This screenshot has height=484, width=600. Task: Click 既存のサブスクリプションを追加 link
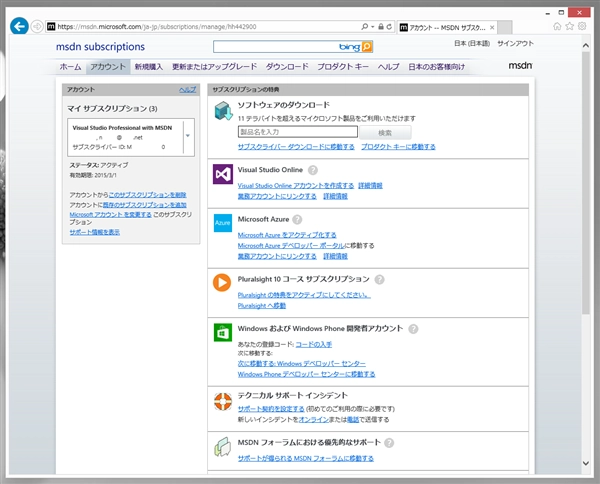tap(145, 205)
